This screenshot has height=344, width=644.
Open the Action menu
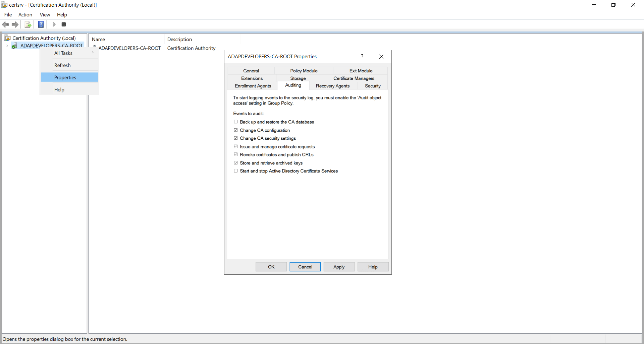pos(25,15)
